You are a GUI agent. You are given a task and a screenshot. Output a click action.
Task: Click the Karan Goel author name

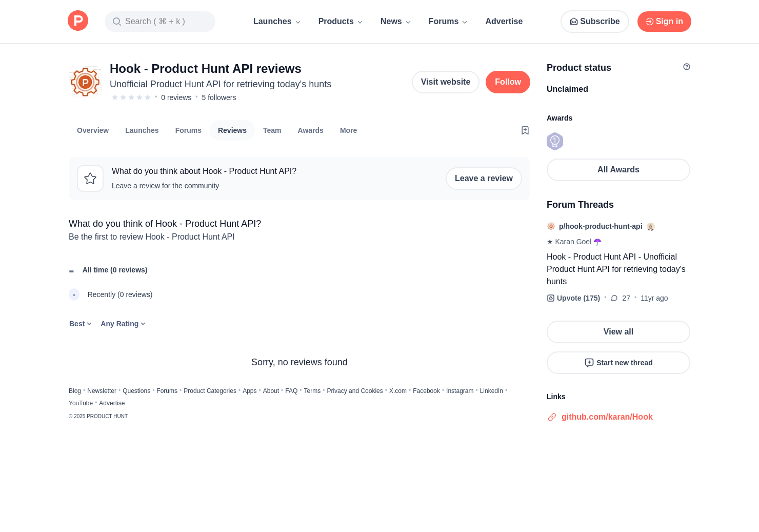573,242
